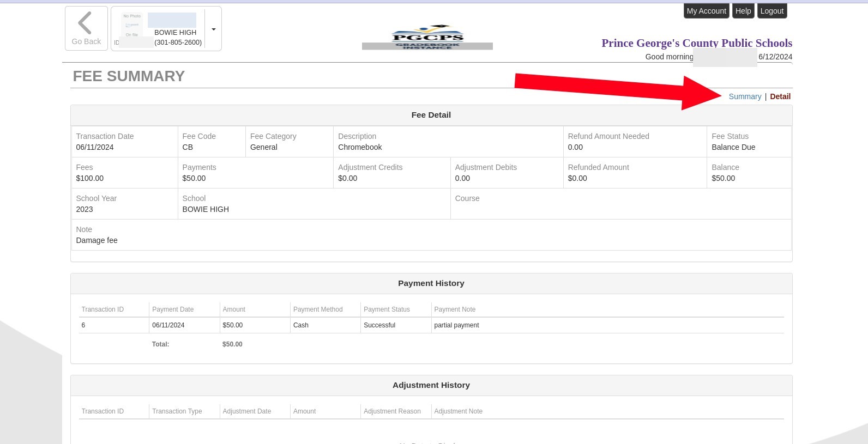Sort by the Adjustment Reason column

click(392, 411)
